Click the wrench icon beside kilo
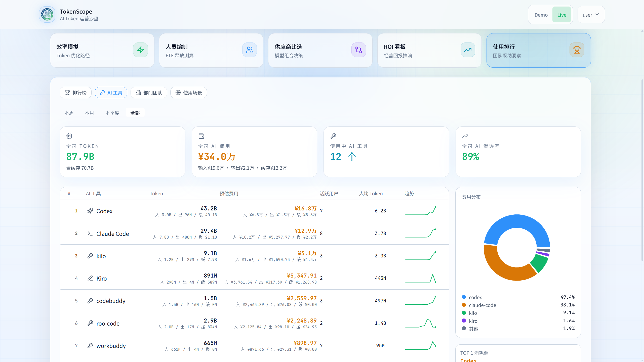 (90, 256)
